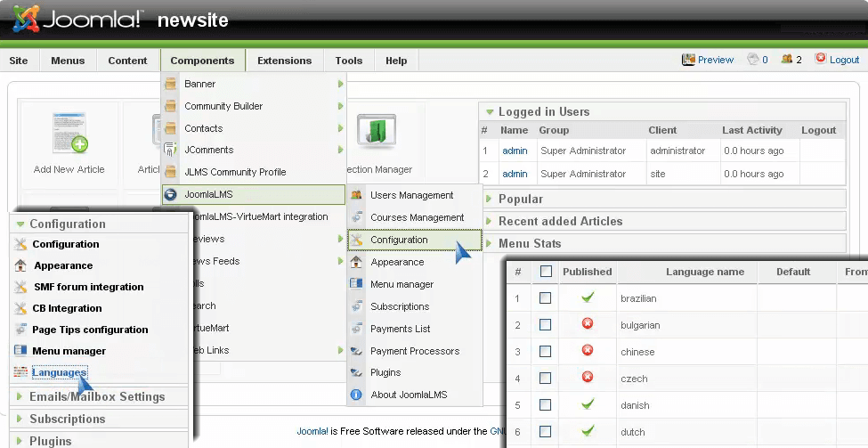868x448 pixels.
Task: Click the JoomlaLMS globe icon
Action: click(171, 194)
